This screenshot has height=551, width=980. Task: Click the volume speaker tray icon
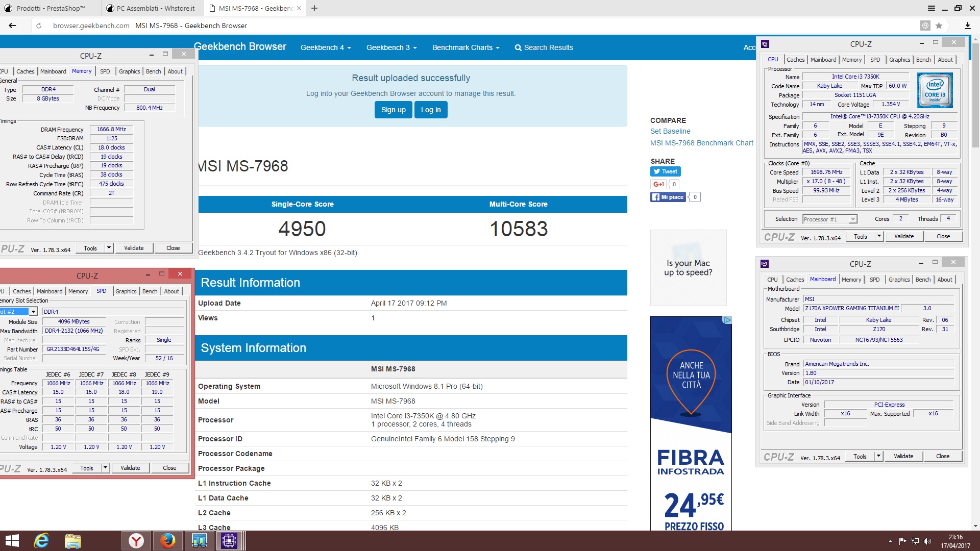click(x=927, y=541)
